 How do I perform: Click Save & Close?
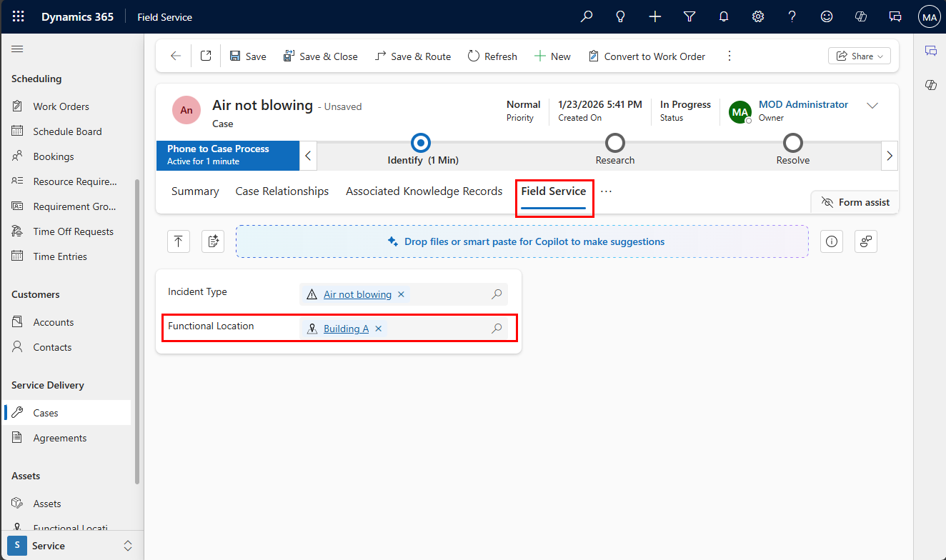pos(321,56)
